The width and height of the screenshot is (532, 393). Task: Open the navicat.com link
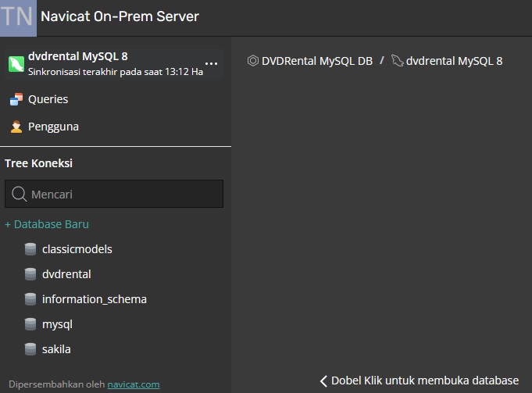[x=134, y=384]
